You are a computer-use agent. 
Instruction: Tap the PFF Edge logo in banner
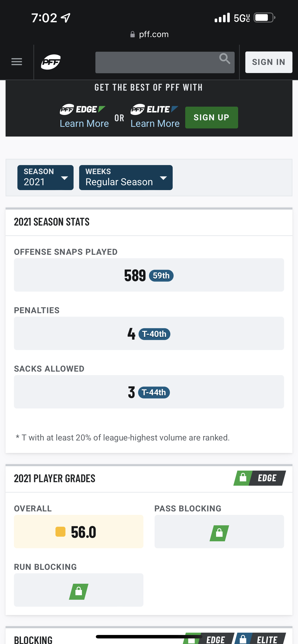click(x=82, y=109)
